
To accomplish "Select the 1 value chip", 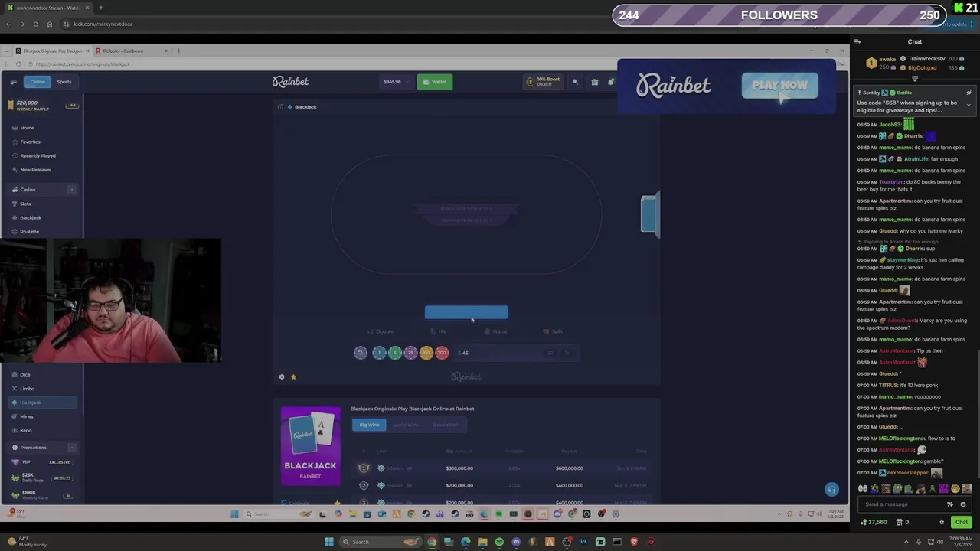I will [x=379, y=353].
